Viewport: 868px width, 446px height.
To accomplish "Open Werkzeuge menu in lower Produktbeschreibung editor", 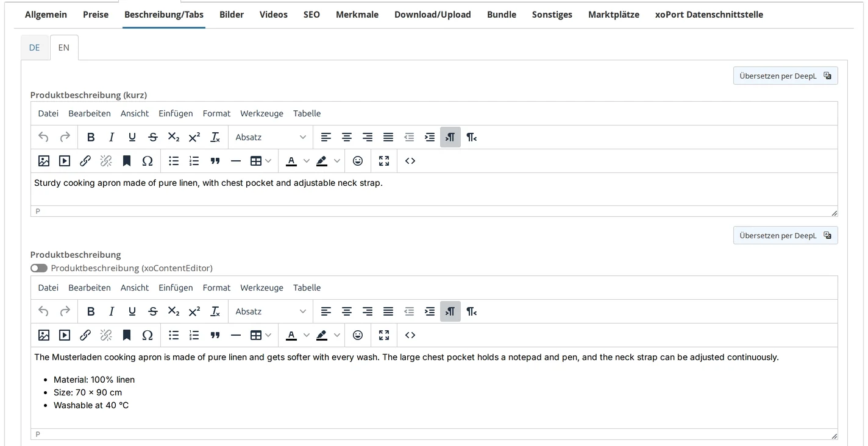I will click(261, 288).
